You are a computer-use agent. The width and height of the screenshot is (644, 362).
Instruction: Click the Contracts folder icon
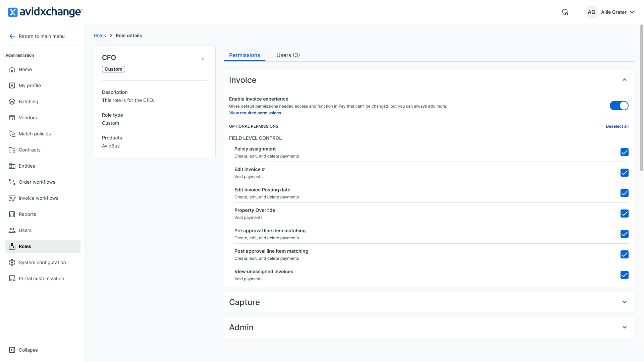12,150
